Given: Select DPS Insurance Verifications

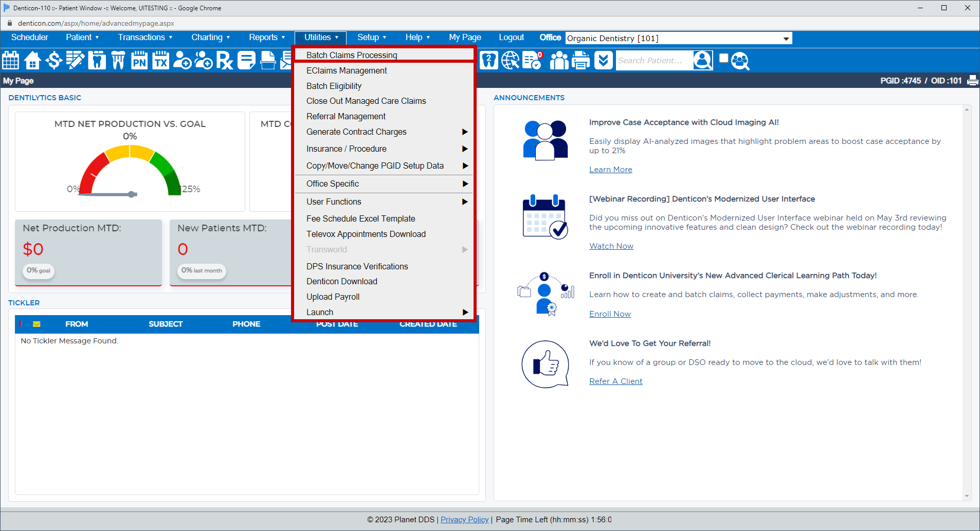Looking at the screenshot, I should (384, 267).
